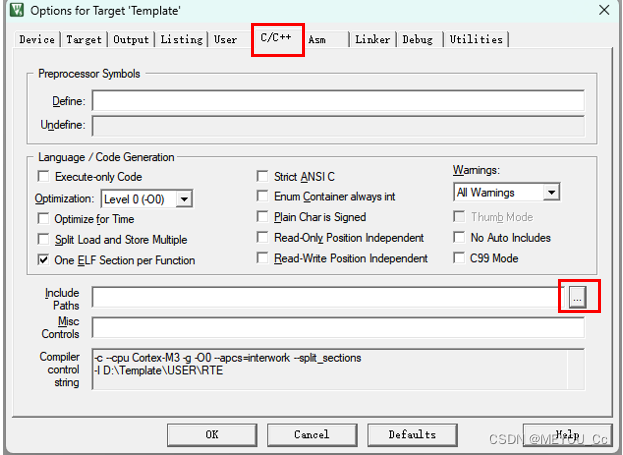
Task: Enable Read-Only Position Independent
Action: 262,237
